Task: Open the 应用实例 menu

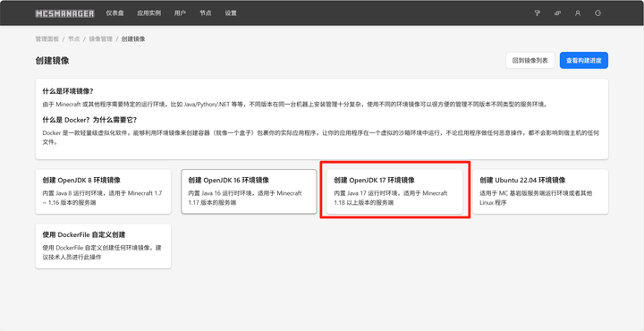Action: (x=149, y=13)
